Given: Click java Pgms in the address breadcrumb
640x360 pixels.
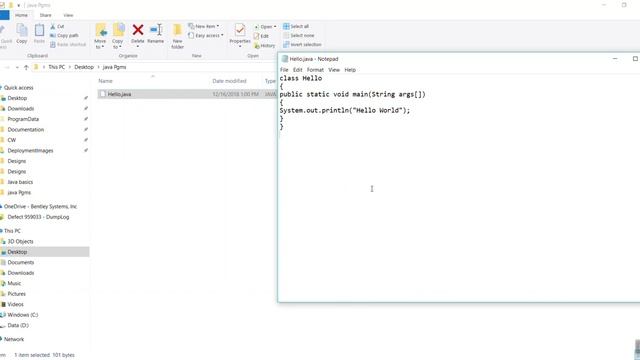Looking at the screenshot, I should 114,67.
